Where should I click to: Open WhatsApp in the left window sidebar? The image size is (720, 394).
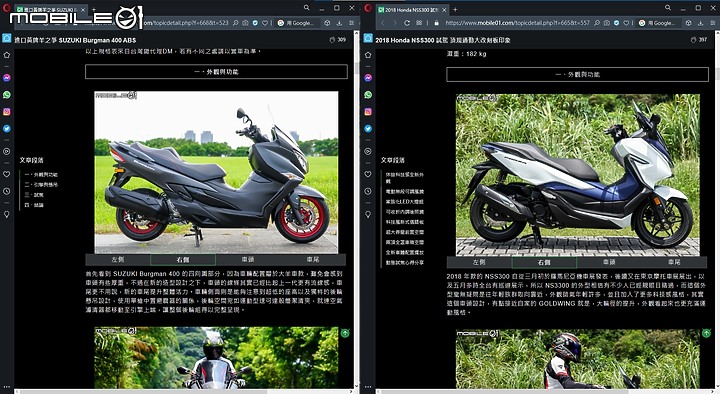point(6,95)
